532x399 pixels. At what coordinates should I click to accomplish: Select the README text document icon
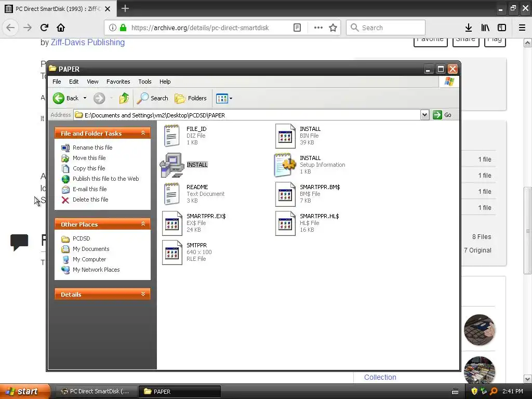[x=171, y=194]
